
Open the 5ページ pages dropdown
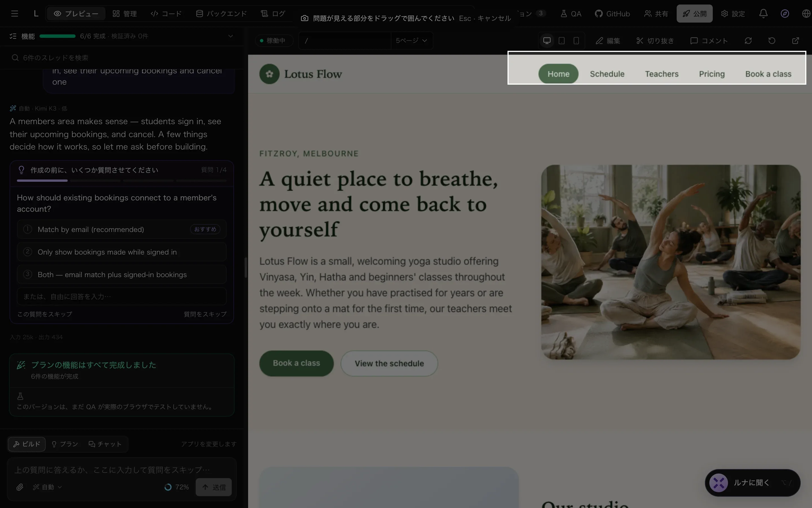pyautogui.click(x=412, y=41)
